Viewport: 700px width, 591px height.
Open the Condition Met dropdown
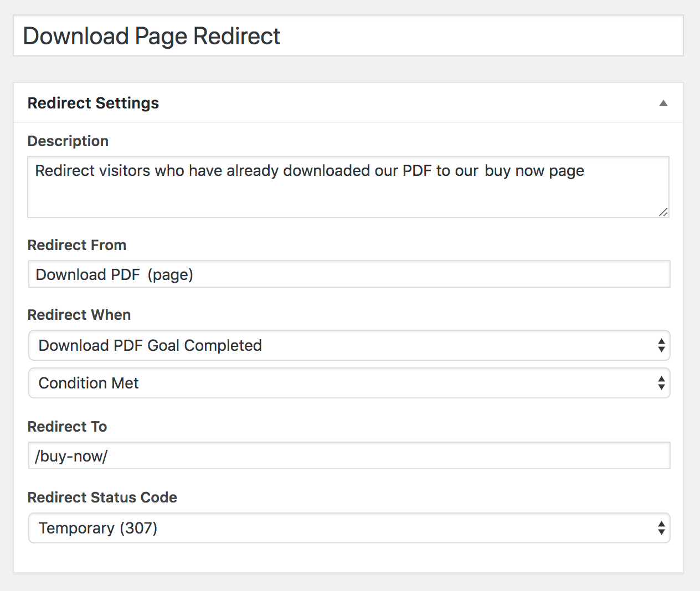tap(349, 383)
